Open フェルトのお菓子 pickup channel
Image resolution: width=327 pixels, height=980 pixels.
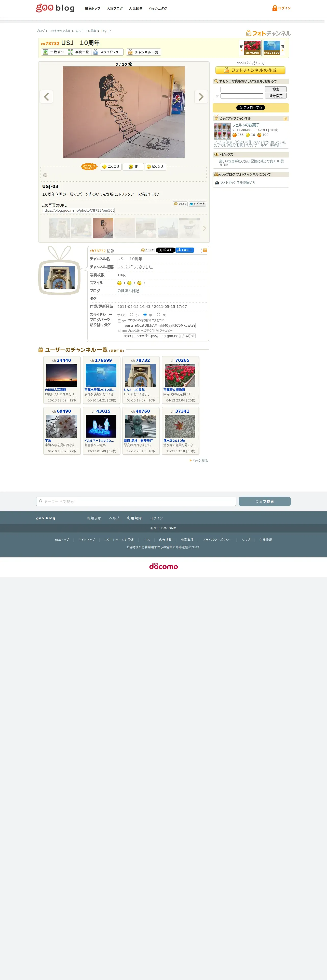246,125
